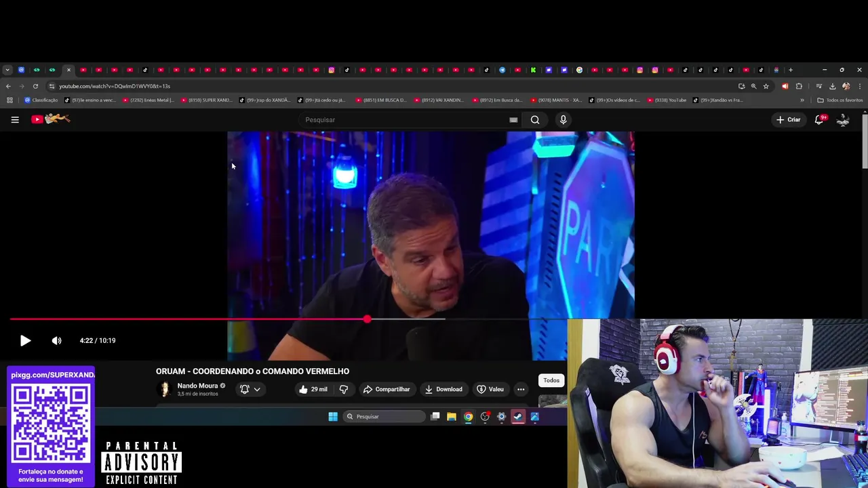Switch to the Google tab
This screenshot has height=488, width=868.
tap(579, 70)
